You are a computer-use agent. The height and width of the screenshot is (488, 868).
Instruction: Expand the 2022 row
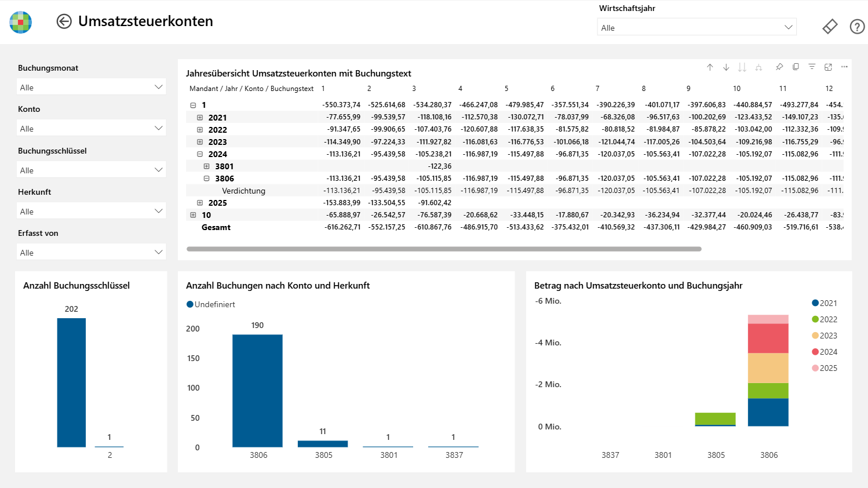200,130
